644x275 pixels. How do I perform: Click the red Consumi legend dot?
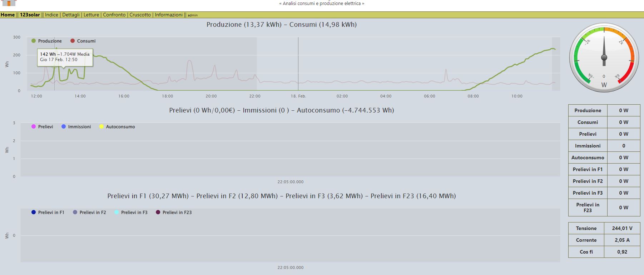coord(73,41)
